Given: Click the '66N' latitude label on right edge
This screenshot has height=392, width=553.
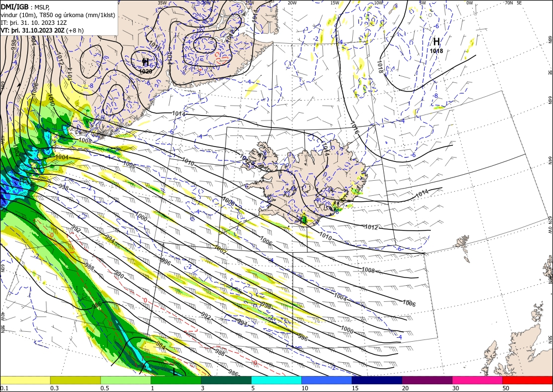Looking at the screenshot, I should pyautogui.click(x=550, y=101).
